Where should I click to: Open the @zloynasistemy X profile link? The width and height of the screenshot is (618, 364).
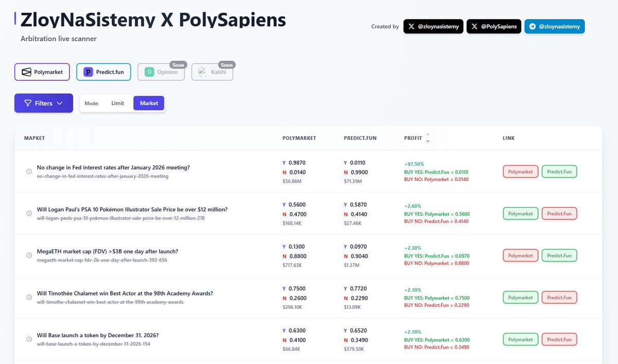coord(433,26)
